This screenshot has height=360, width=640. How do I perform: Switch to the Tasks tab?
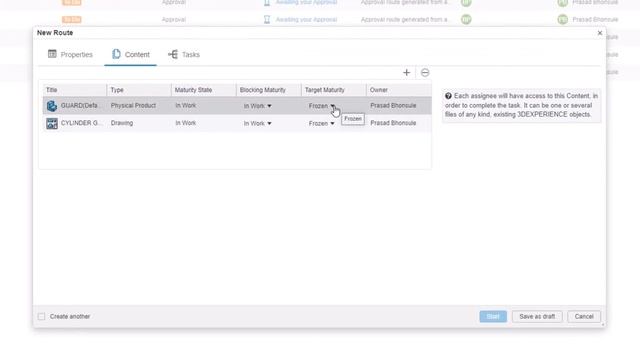184,54
